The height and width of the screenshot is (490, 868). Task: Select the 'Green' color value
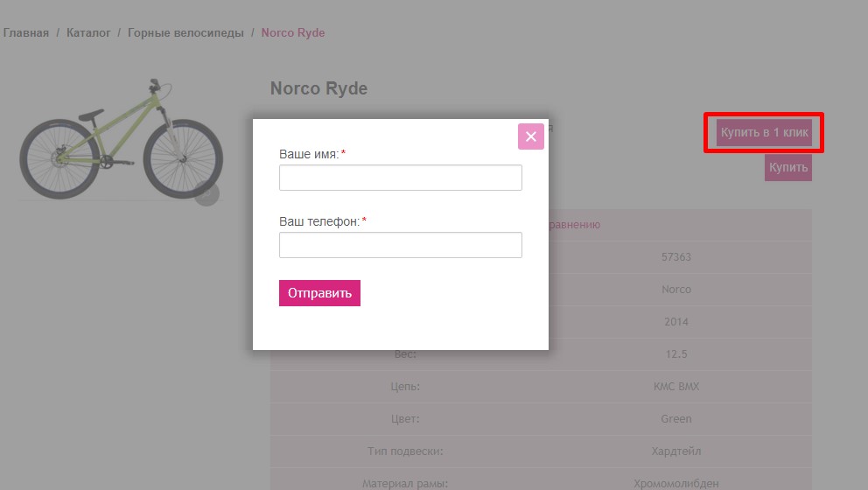675,418
